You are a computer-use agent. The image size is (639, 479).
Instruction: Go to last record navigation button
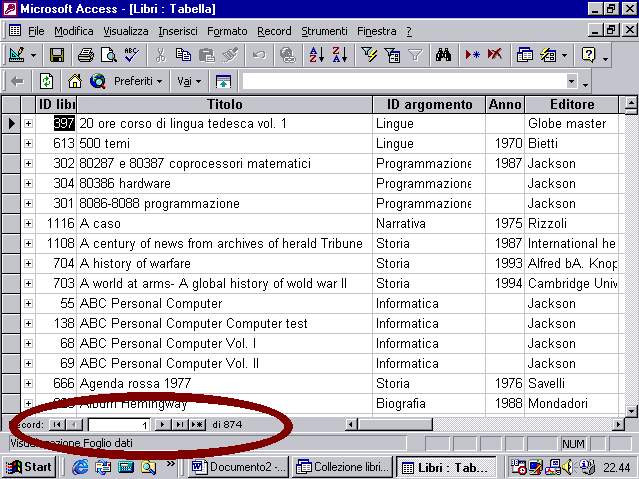179,425
